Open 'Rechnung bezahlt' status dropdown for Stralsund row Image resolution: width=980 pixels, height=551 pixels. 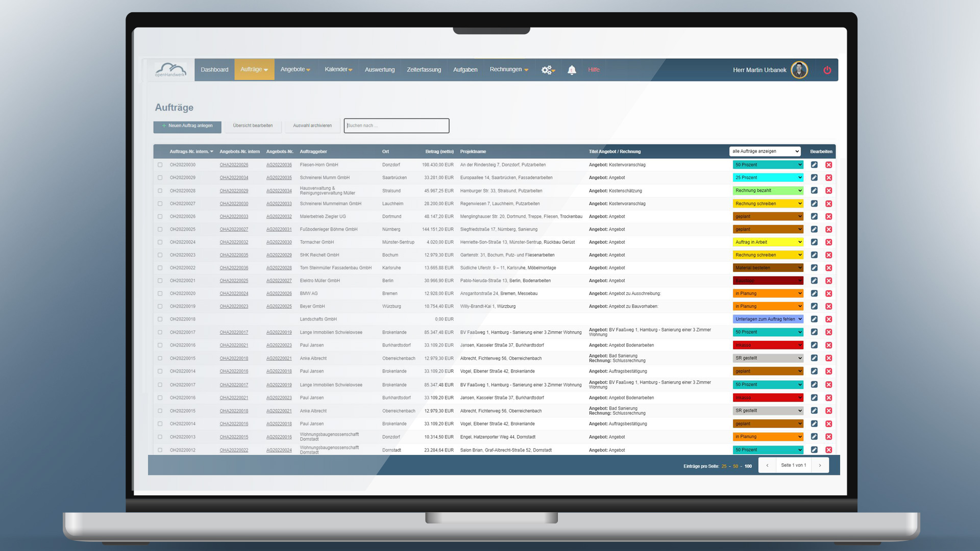click(x=768, y=190)
